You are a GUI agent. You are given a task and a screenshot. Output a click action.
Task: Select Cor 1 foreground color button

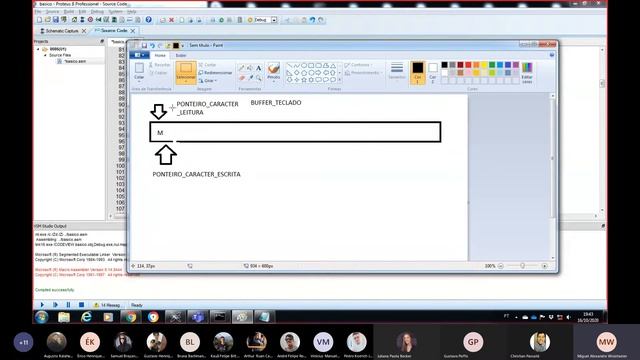pyautogui.click(x=418, y=73)
